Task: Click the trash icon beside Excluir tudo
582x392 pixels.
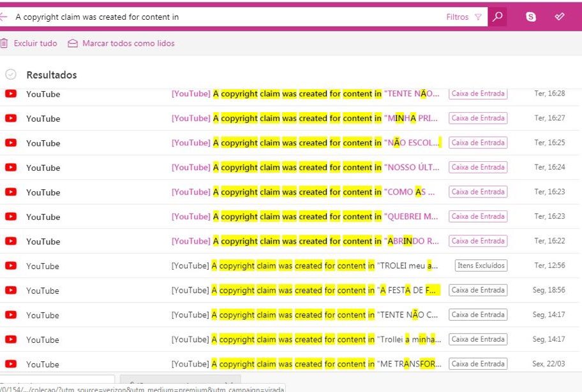Action: coord(4,43)
